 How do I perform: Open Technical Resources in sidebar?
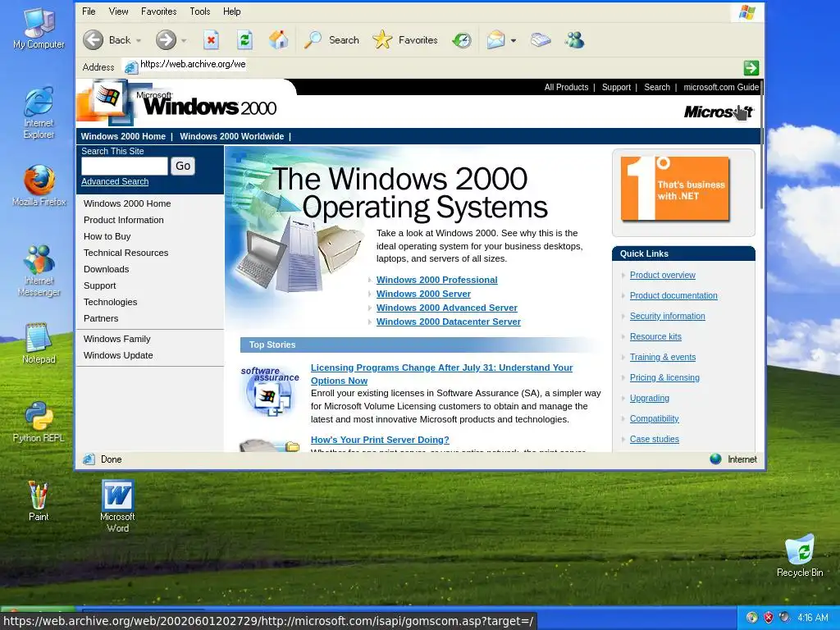pyautogui.click(x=126, y=253)
